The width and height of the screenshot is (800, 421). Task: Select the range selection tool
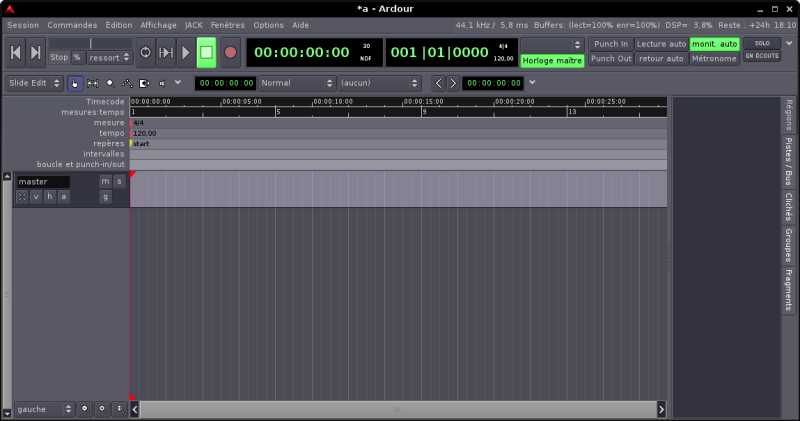click(x=93, y=83)
